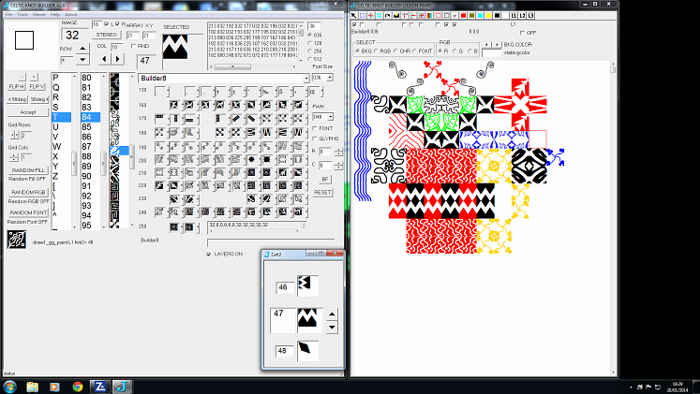Open the Font Size dropdown
The width and height of the screenshot is (700, 394).
329,78
